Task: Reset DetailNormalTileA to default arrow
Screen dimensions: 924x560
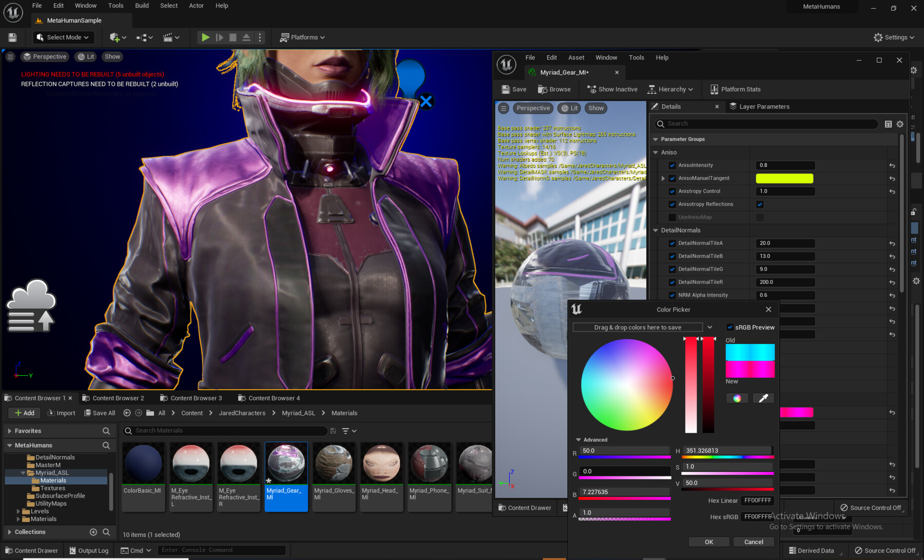Action: click(x=892, y=244)
